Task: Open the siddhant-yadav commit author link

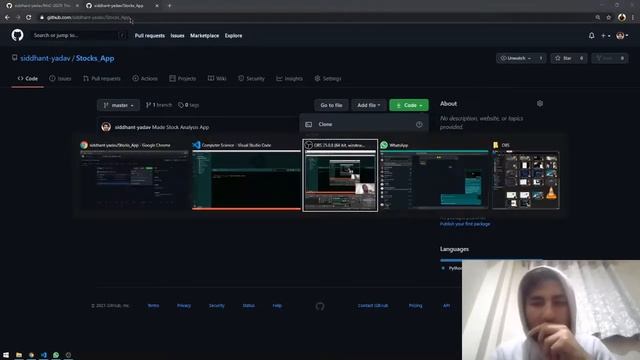Action: [133, 127]
